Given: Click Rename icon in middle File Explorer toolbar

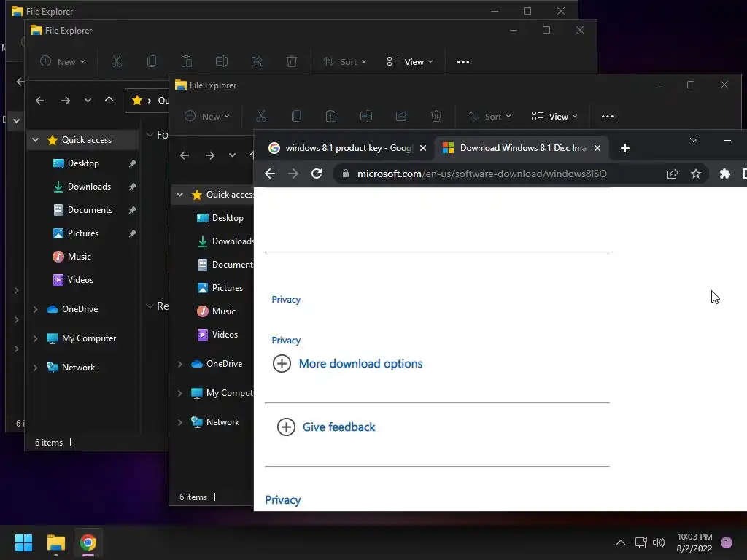Looking at the screenshot, I should (222, 61).
